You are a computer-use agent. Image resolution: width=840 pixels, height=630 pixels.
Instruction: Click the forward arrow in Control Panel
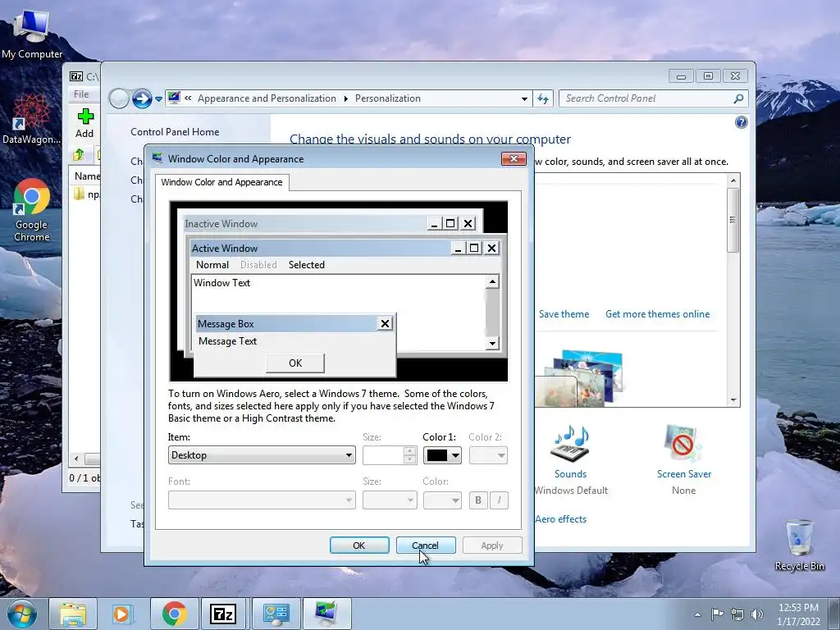[142, 98]
